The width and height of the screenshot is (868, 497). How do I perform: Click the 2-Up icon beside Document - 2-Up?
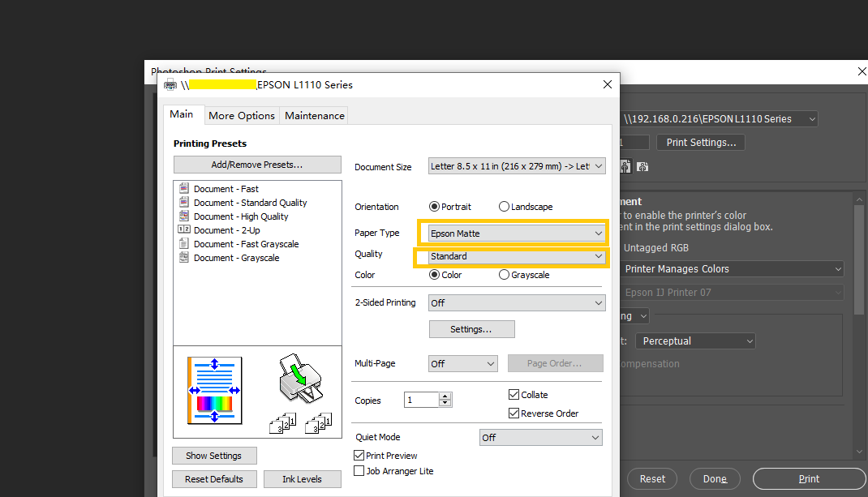pos(184,229)
